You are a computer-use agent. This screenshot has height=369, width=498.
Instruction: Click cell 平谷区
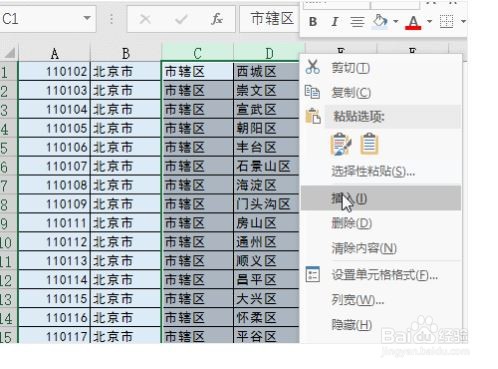point(266,336)
